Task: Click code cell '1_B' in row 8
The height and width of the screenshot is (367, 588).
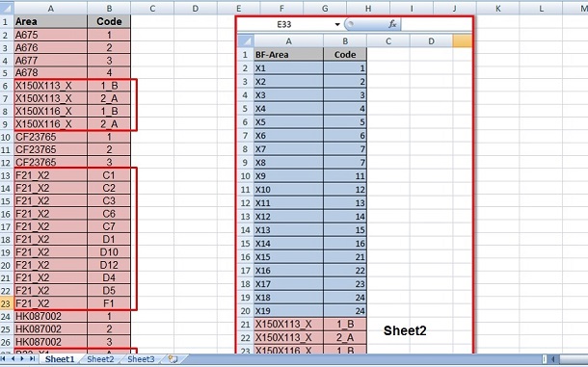Action: pyautogui.click(x=109, y=112)
